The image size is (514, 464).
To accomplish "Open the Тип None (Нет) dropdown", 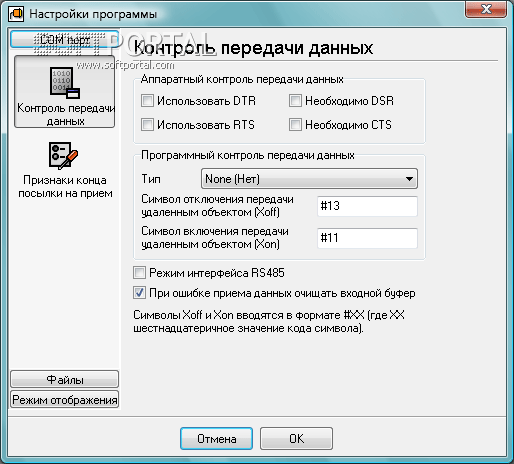I will 309,179.
